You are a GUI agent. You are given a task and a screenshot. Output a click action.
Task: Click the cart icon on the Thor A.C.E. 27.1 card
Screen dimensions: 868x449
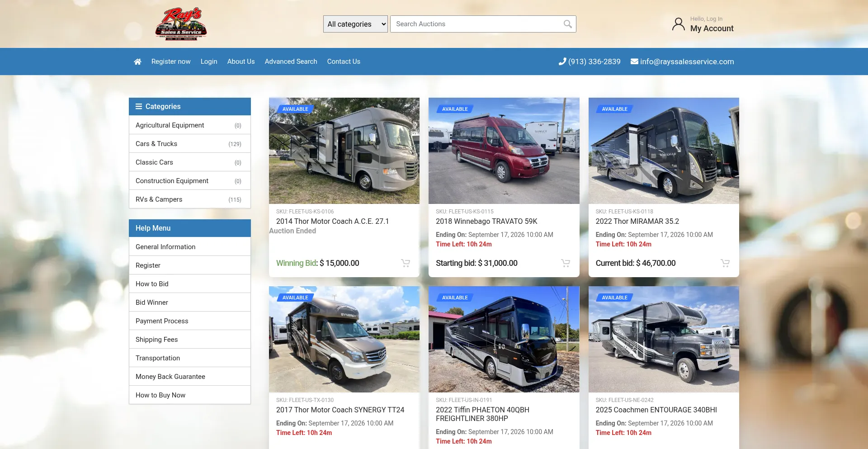406,263
